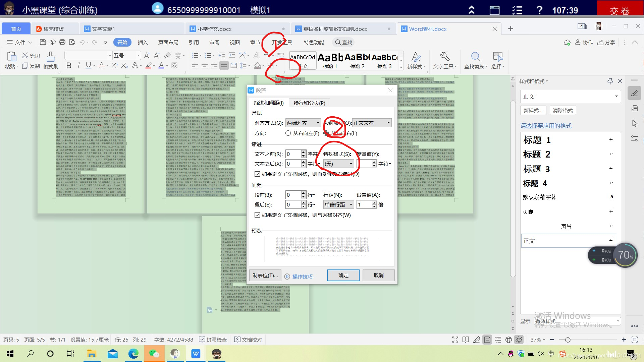This screenshot has height=362, width=644.
Task: Open line spacing dropdown 单倍行距
Action: coord(338,204)
